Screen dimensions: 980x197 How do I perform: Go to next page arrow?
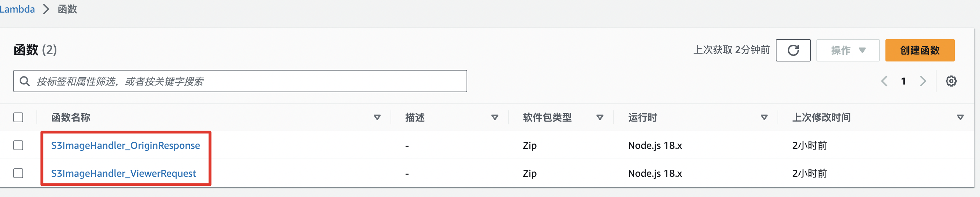point(923,81)
